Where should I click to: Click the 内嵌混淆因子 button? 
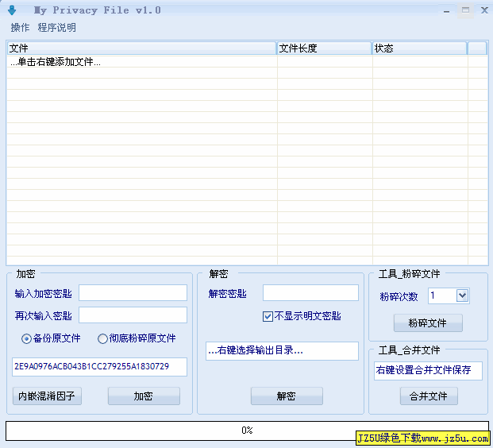click(47, 396)
